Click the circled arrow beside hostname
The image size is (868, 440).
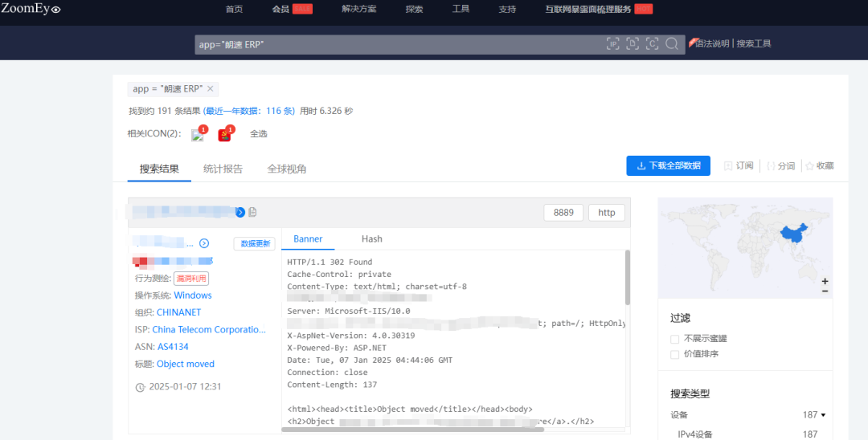click(204, 243)
